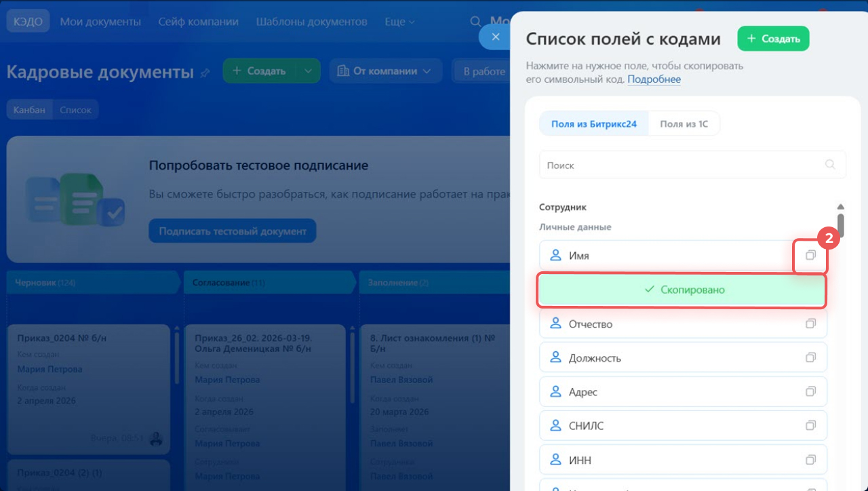Switch to Поля из 1С tab
The image size is (868, 491).
684,124
